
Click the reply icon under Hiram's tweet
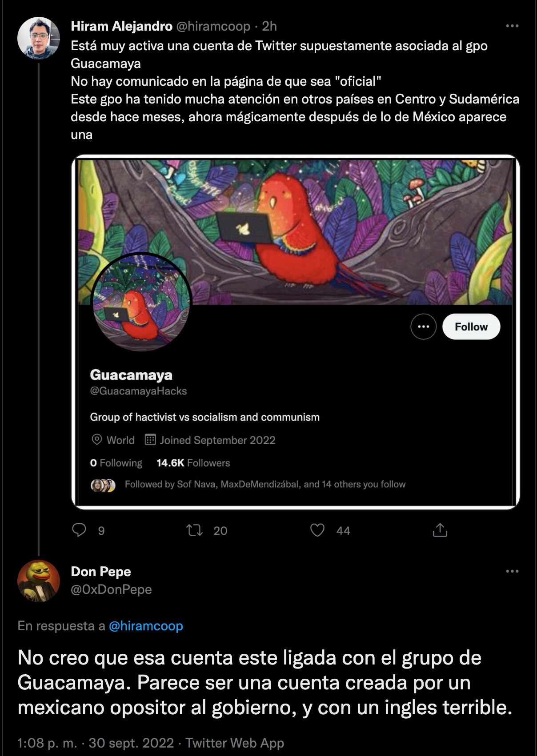click(80, 530)
